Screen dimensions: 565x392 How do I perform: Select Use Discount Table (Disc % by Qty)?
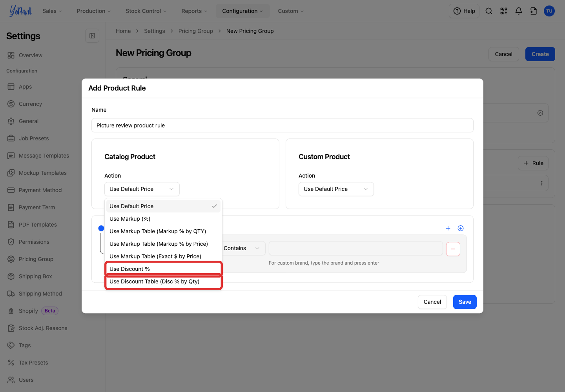click(x=163, y=281)
